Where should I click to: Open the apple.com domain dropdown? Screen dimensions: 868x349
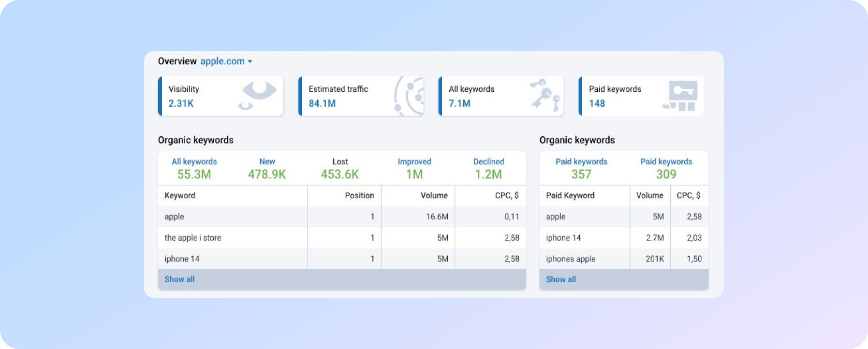coord(223,61)
